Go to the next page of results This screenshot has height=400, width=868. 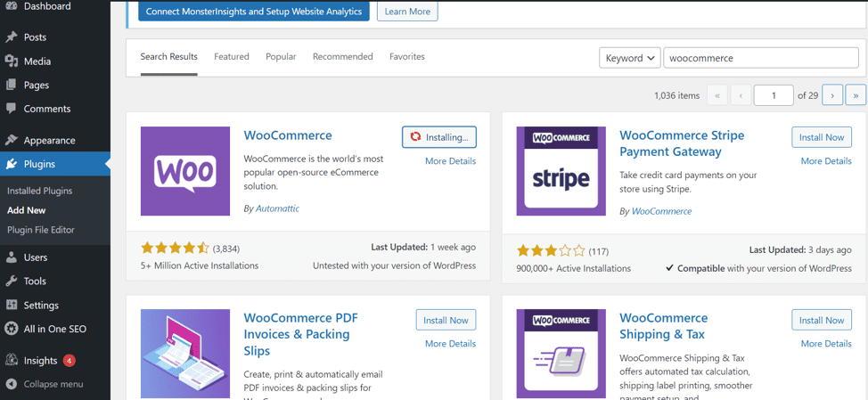pos(832,95)
